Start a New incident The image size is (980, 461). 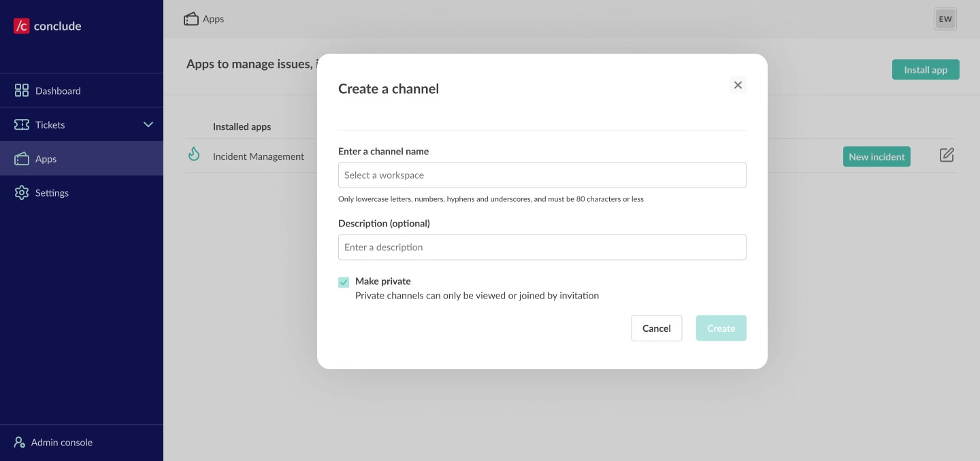point(877,156)
